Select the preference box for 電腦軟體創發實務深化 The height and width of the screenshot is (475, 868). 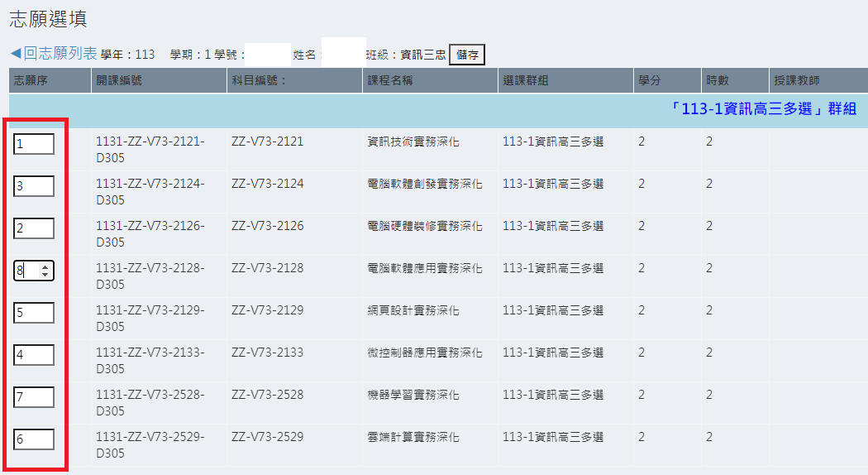(33, 186)
